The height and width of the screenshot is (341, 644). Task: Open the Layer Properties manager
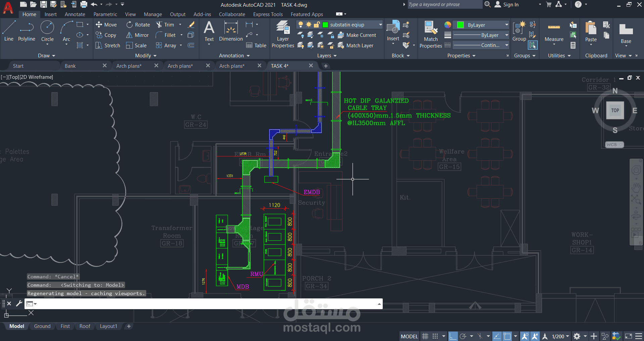click(283, 34)
